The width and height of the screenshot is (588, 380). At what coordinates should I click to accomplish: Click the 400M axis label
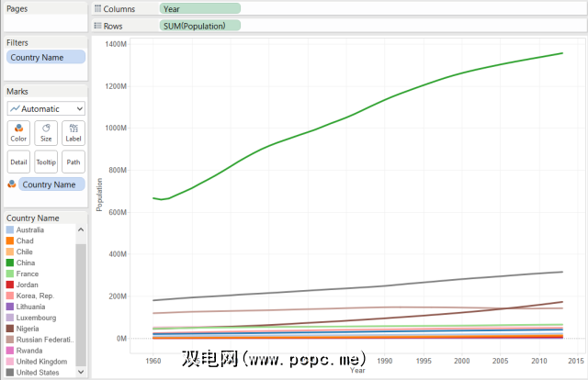click(x=118, y=254)
